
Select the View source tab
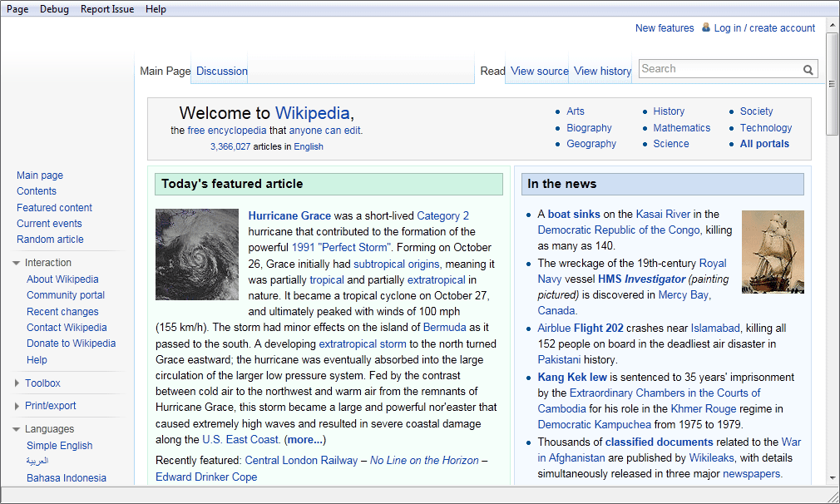coord(540,71)
